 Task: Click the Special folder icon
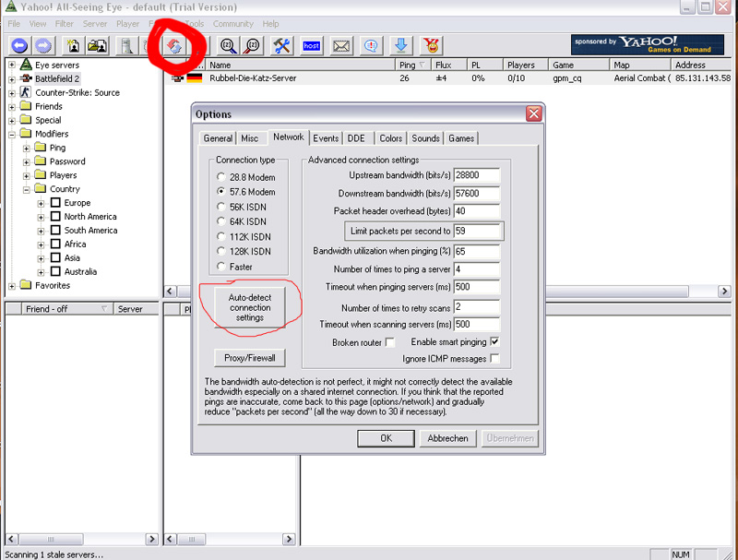pyautogui.click(x=26, y=120)
